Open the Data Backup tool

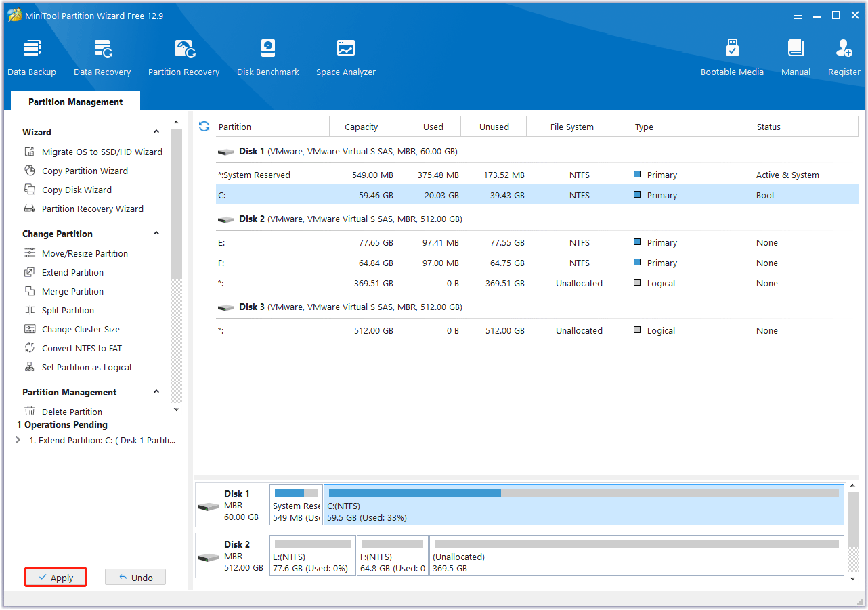(x=32, y=58)
